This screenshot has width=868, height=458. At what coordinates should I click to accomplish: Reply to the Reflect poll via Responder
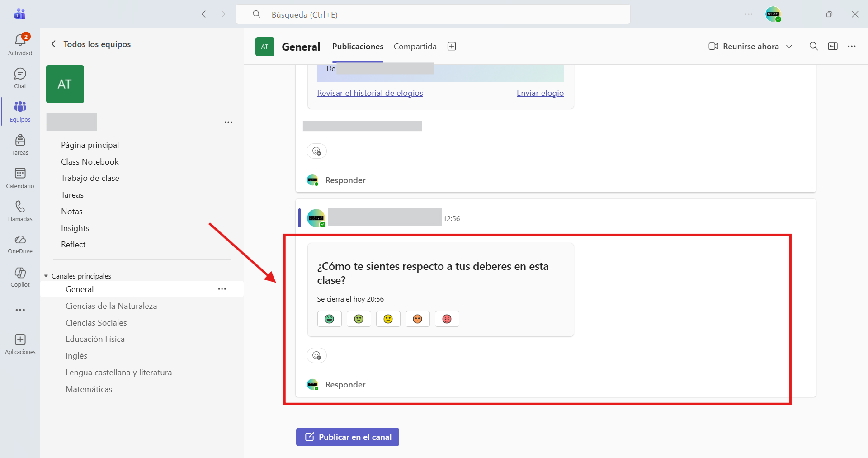[x=345, y=384]
